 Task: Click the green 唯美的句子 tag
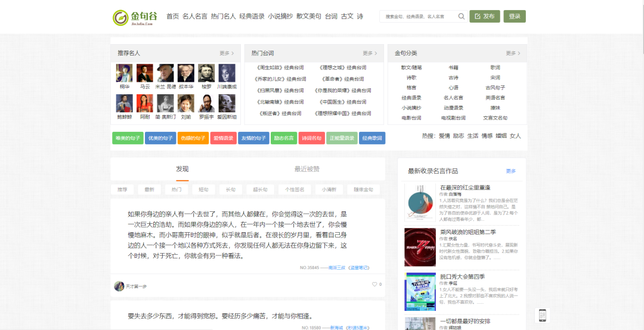[x=128, y=138]
